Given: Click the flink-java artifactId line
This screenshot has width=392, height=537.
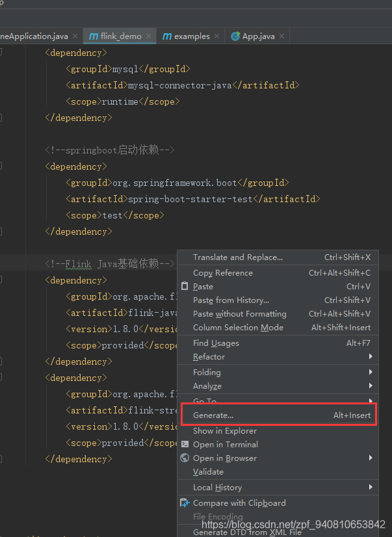Looking at the screenshot, I should coord(122,313).
